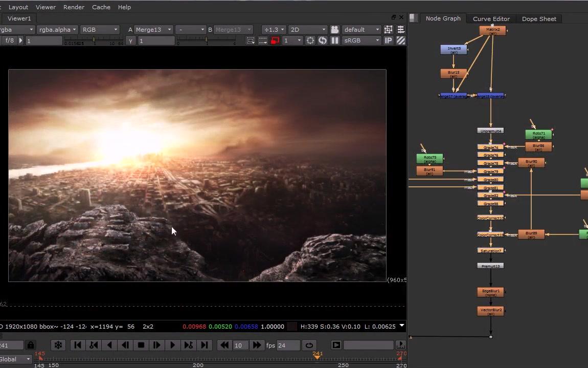Toggle the viewer pause button
The width and height of the screenshot is (588, 368).
[335, 40]
